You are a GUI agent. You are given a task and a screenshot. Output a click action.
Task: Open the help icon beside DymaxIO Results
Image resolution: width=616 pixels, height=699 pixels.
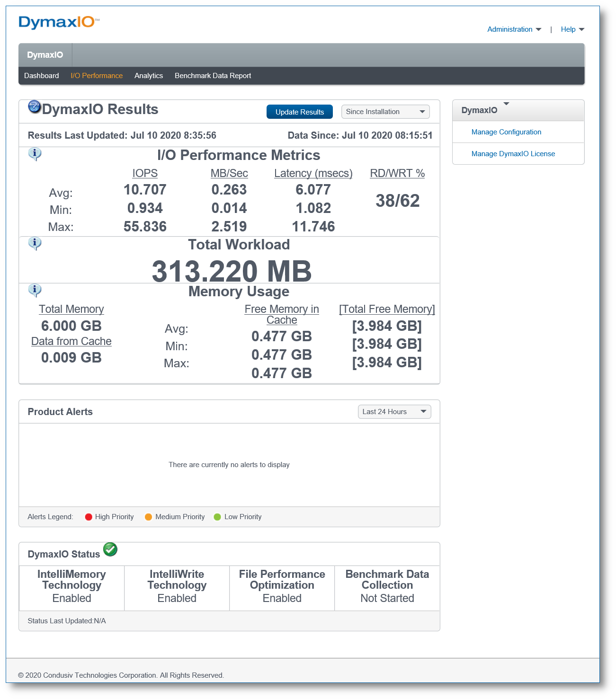[35, 107]
